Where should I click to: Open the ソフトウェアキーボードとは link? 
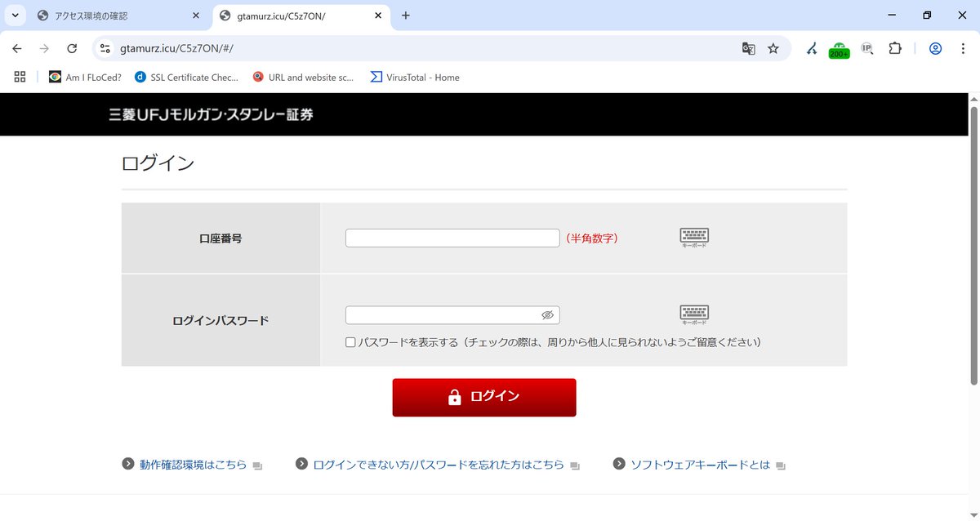click(699, 465)
